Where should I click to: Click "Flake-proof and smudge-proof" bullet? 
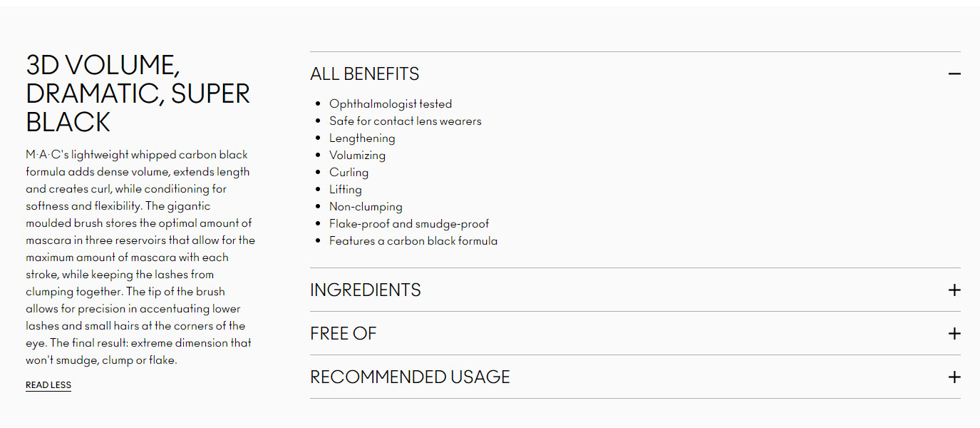click(409, 224)
